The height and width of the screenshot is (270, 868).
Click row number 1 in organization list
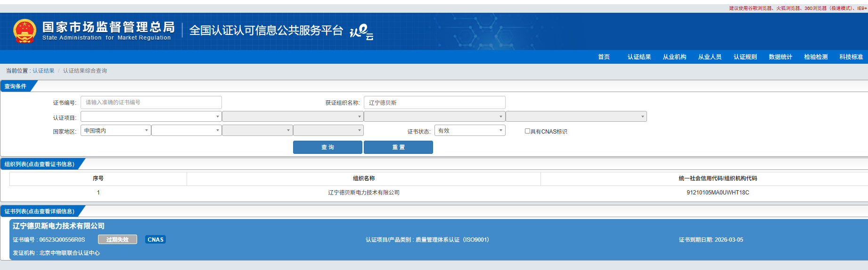tap(98, 193)
